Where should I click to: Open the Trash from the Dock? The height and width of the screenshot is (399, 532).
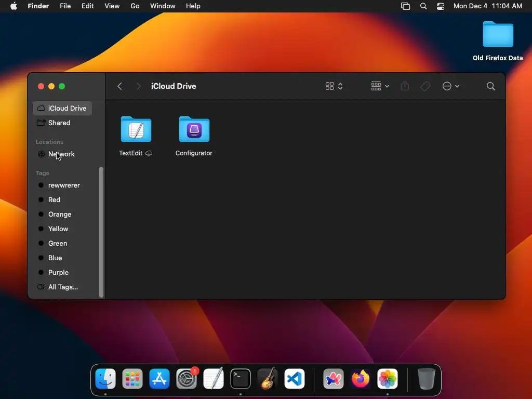[x=427, y=379]
